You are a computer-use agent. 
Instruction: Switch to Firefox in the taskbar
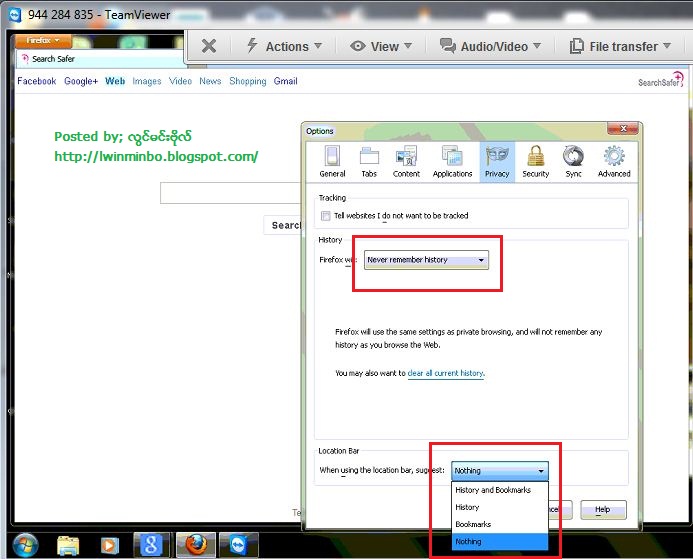pos(196,545)
